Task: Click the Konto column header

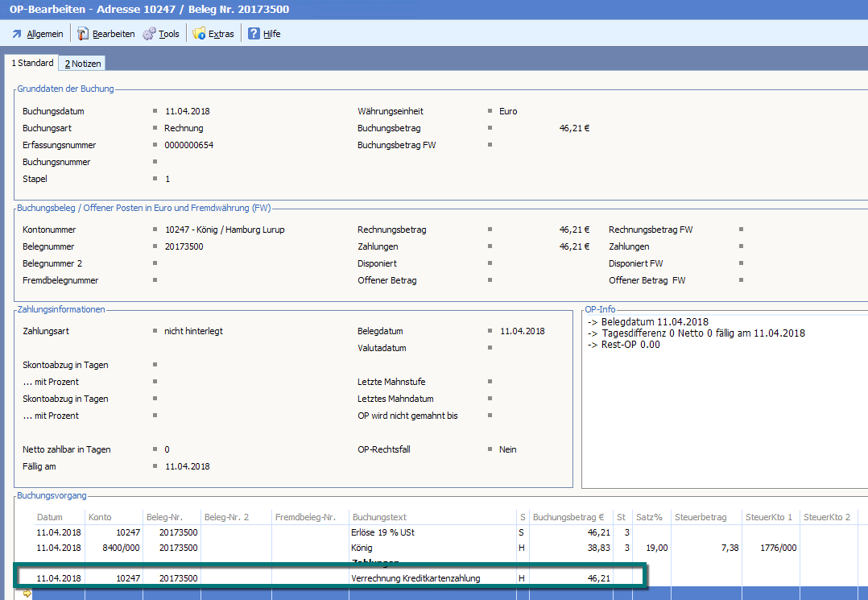Action: [100, 517]
